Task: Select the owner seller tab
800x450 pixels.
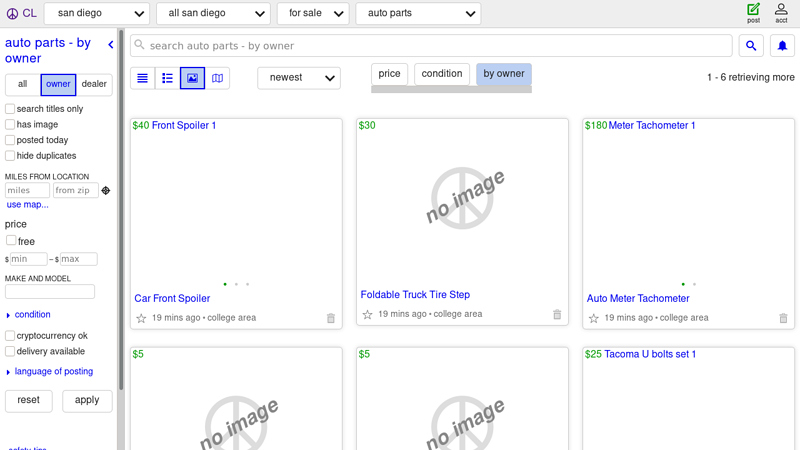Action: tap(58, 84)
